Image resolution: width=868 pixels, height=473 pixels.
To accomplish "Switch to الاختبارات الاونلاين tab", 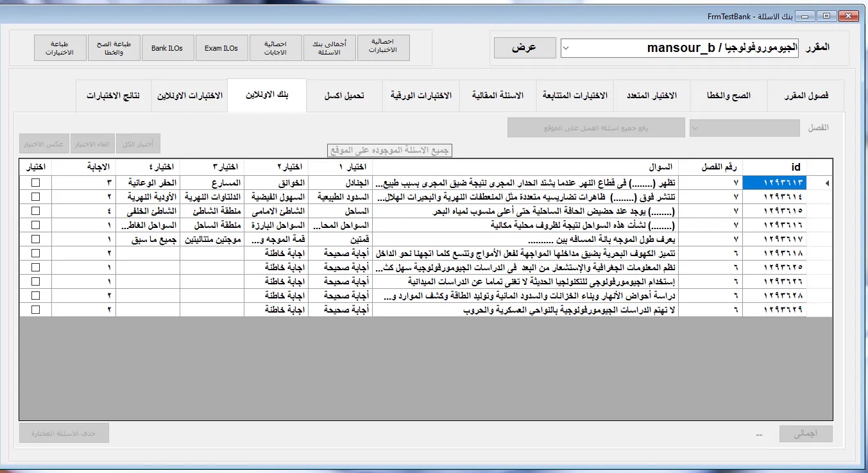I will 190,96.
